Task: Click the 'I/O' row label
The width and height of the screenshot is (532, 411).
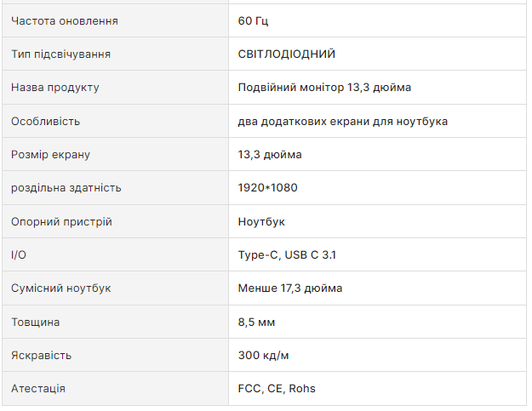Action: pyautogui.click(x=18, y=255)
